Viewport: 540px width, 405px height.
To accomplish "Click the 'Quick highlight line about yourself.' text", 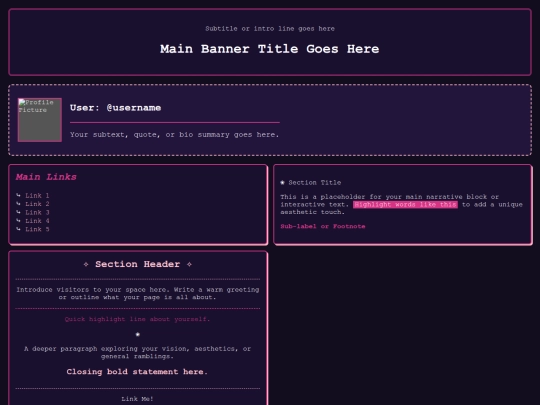I will coord(137,319).
